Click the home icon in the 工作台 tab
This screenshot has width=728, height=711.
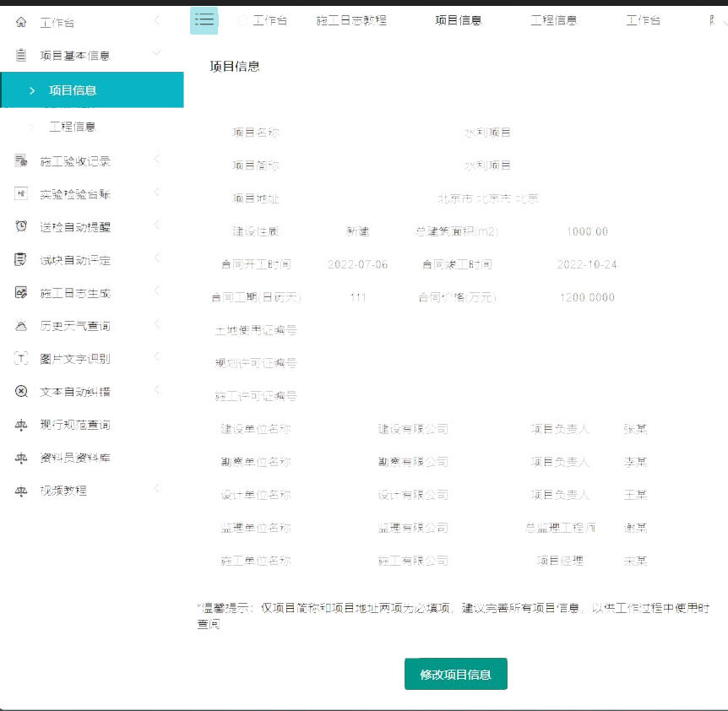pyautogui.click(x=242, y=20)
